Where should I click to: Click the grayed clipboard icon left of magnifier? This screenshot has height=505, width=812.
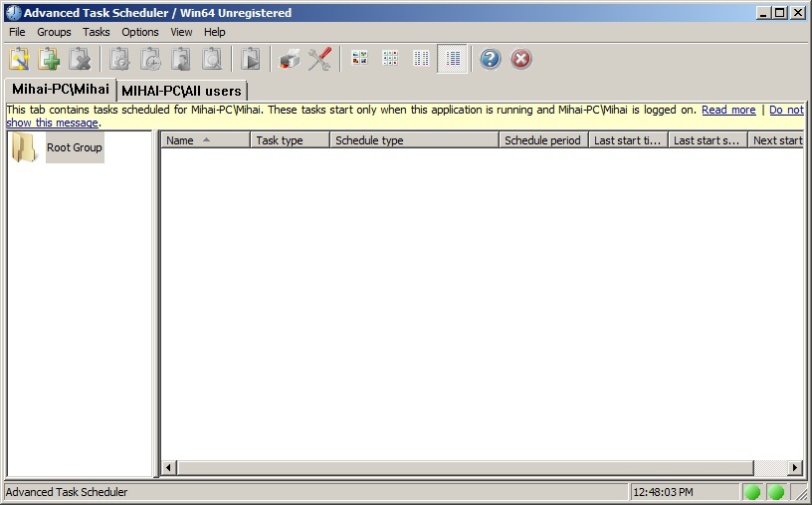(181, 59)
